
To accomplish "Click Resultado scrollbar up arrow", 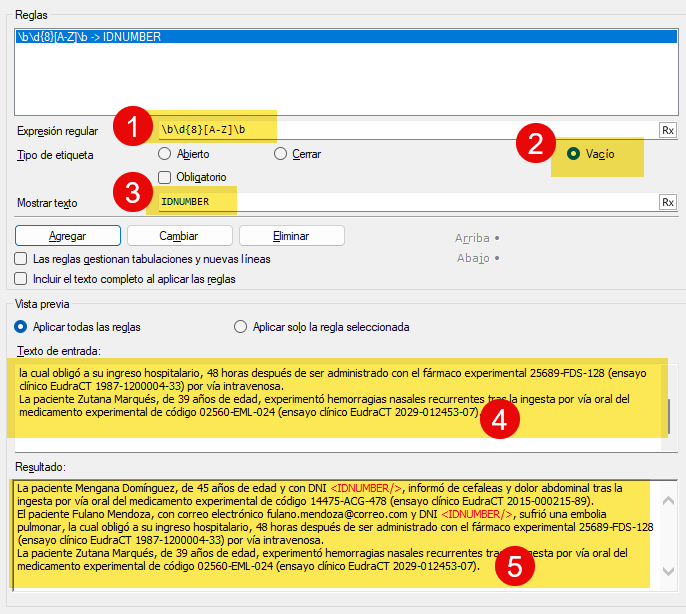I will click(x=668, y=501).
